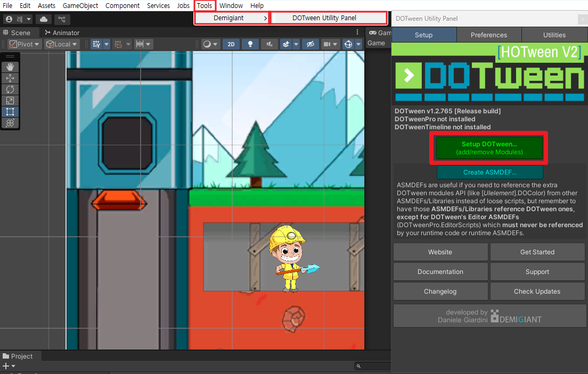Viewport: 588px width, 374px height.
Task: Open the Documentation button
Action: pos(440,272)
